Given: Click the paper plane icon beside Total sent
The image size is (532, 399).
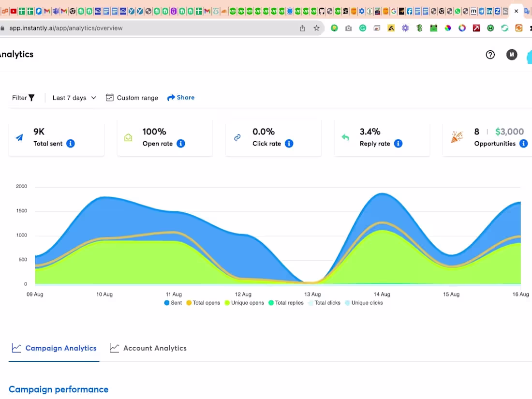Looking at the screenshot, I should tap(19, 137).
